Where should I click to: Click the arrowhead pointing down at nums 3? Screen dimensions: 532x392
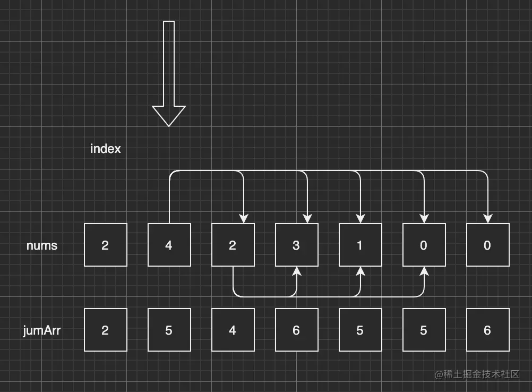307,218
